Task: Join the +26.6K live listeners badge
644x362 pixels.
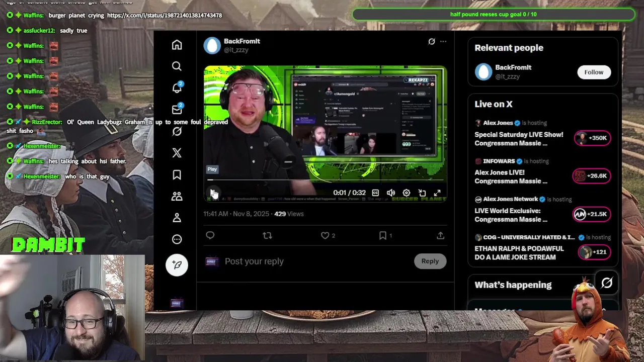Action: pyautogui.click(x=592, y=175)
